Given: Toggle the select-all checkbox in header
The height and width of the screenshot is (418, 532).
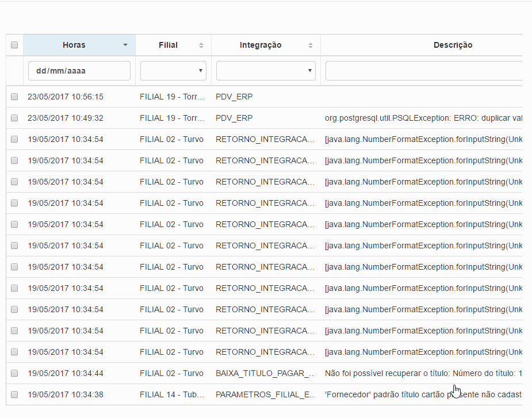Looking at the screenshot, I should coord(14,45).
